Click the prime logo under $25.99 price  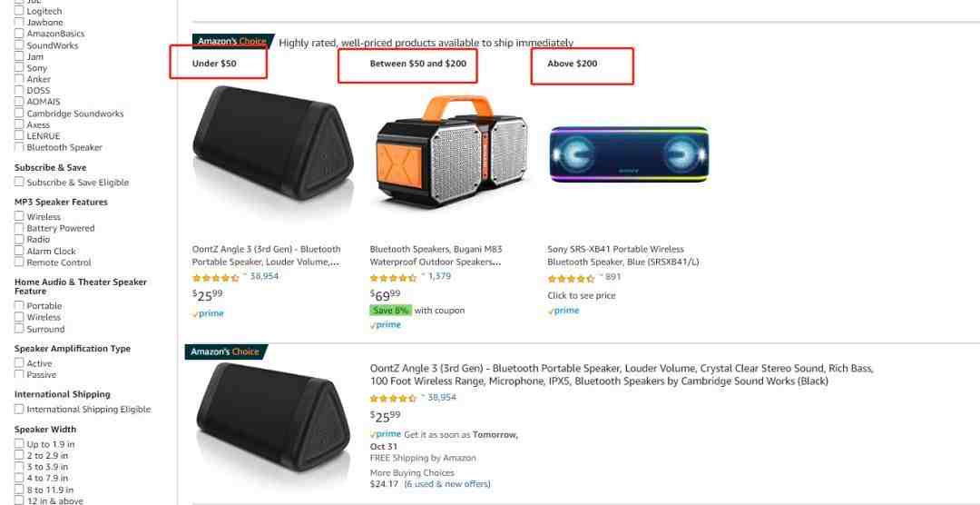click(208, 313)
